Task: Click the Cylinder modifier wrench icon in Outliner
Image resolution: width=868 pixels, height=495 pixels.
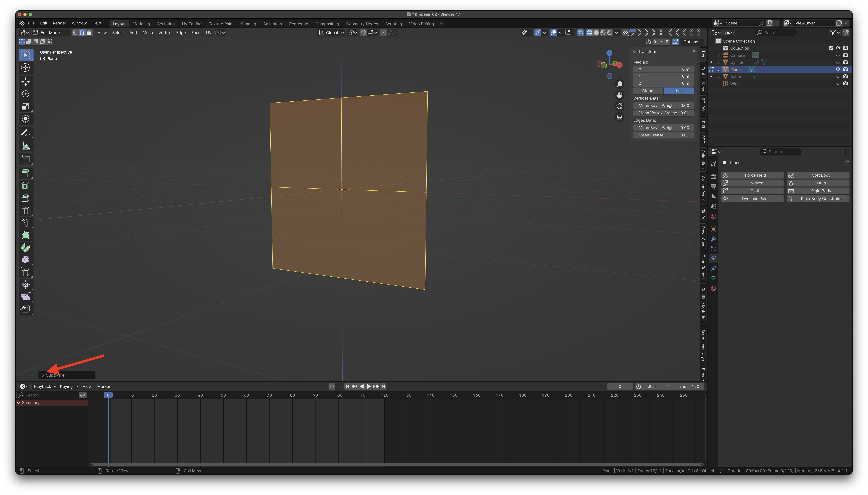Action: click(x=757, y=62)
